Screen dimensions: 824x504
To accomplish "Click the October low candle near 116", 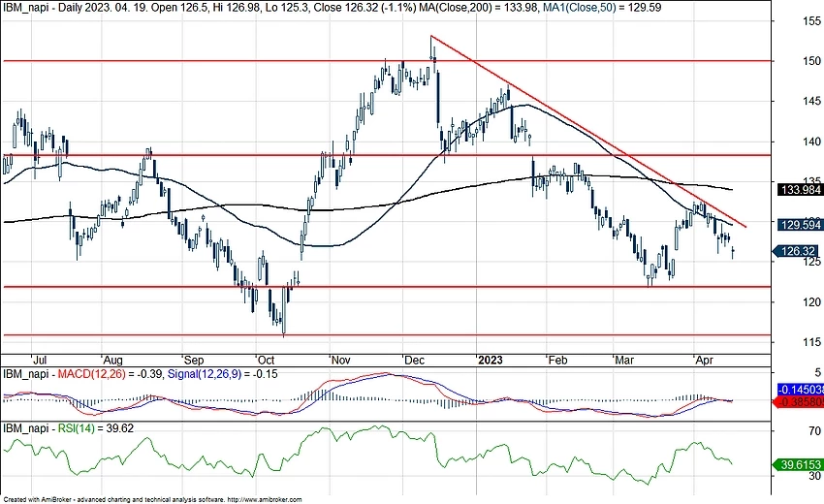I will 284,310.
